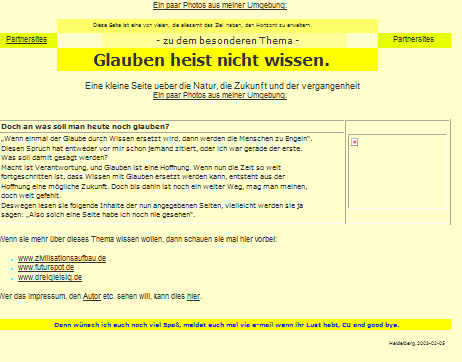
Task: Open top 'Ein paar Photos aus meiner Umgebung' link
Action: [x=220, y=5]
